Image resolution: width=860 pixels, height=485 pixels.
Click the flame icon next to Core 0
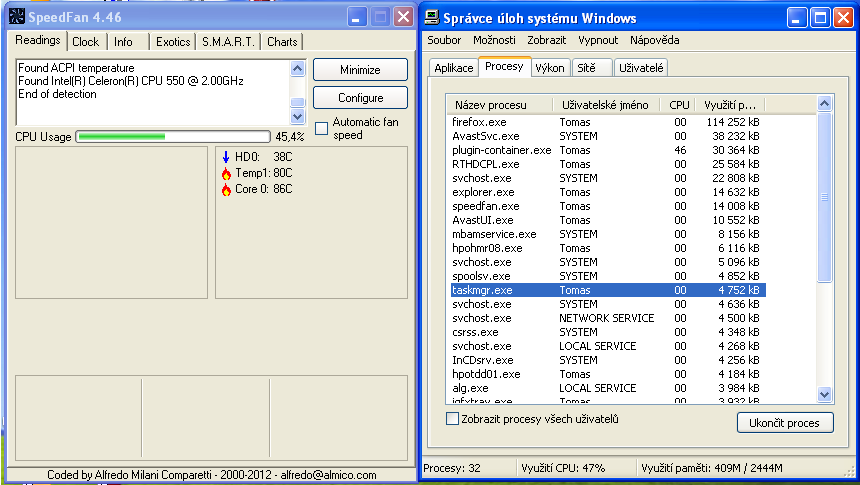pyautogui.click(x=226, y=189)
